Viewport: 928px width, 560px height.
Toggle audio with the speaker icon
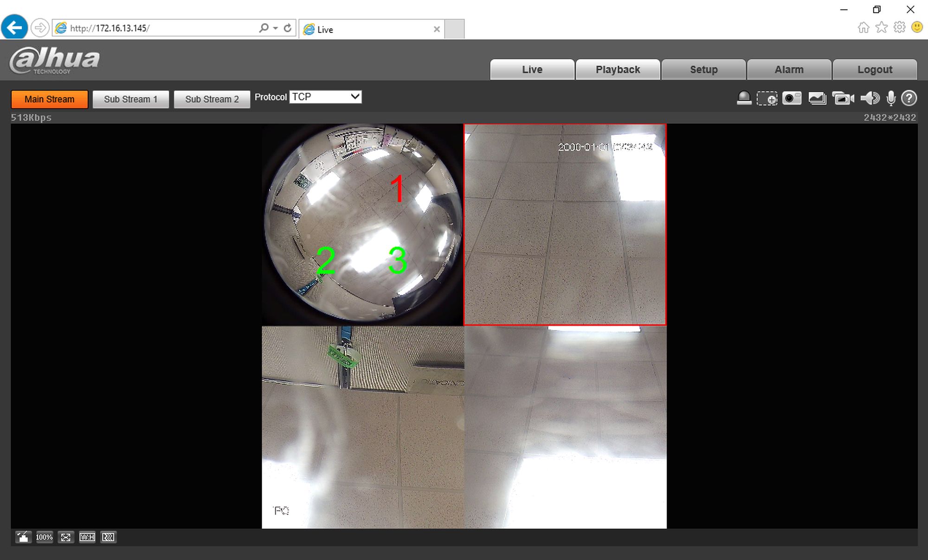869,98
